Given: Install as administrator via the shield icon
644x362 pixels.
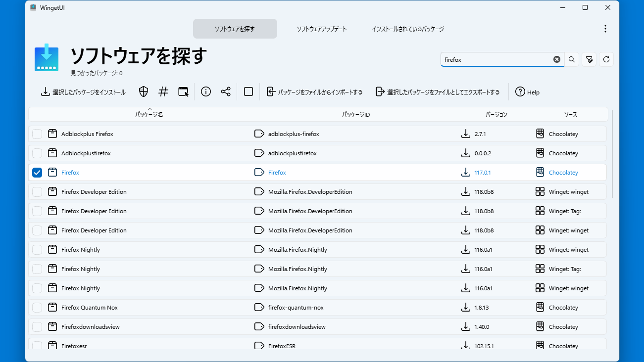Looking at the screenshot, I should [x=144, y=91].
